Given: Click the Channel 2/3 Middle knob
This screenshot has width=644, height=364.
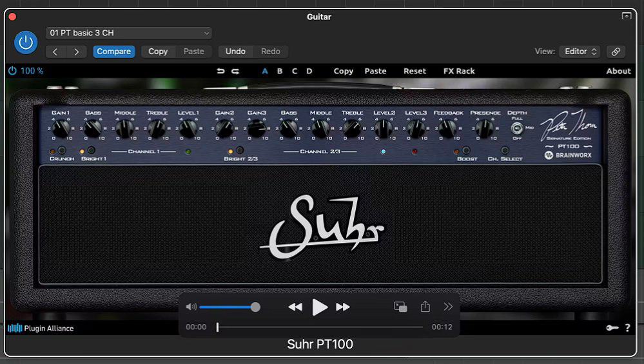Looking at the screenshot, I should [x=321, y=129].
